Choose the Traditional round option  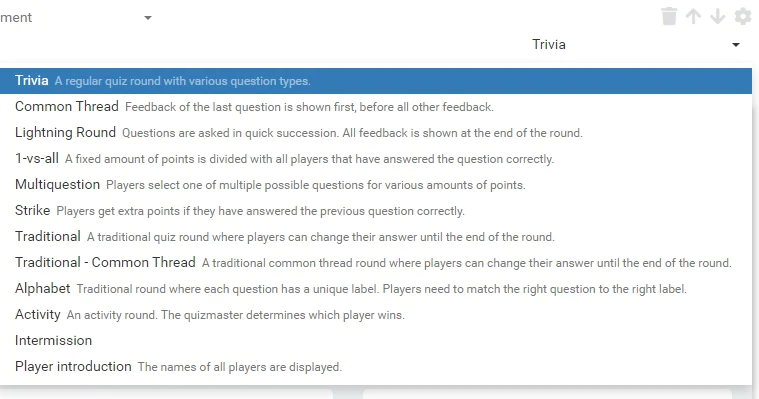376,237
